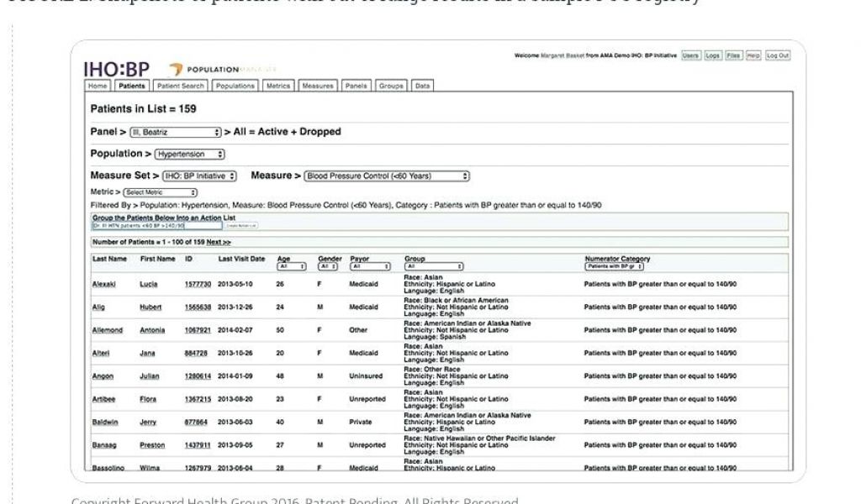Screen dimensions: 861x504
Task: Open the Help button
Action: (753, 55)
